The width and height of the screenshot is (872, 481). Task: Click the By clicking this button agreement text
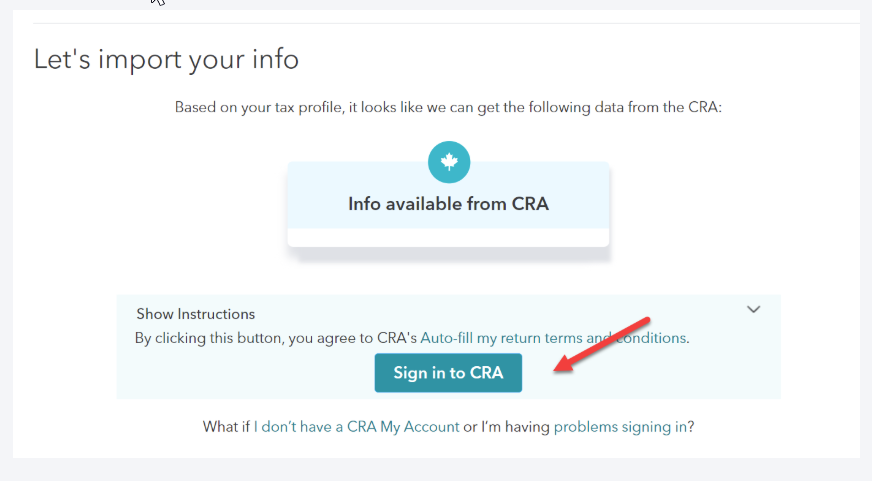coord(276,338)
